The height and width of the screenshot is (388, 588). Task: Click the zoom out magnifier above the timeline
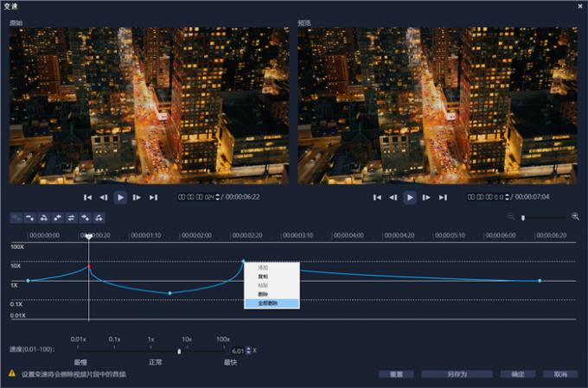[x=511, y=217]
